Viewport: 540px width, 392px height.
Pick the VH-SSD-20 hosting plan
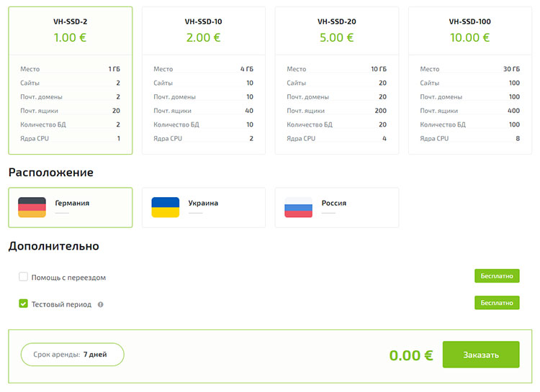336,81
